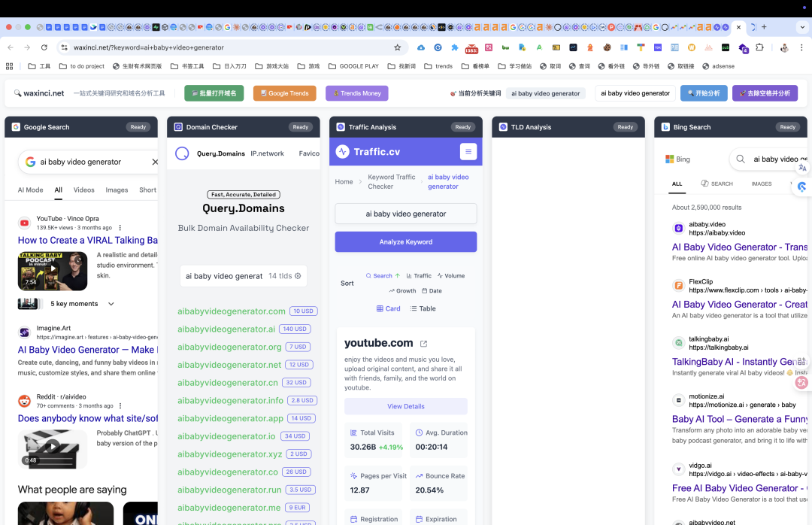Click the green 批量打开域名 button

[214, 93]
